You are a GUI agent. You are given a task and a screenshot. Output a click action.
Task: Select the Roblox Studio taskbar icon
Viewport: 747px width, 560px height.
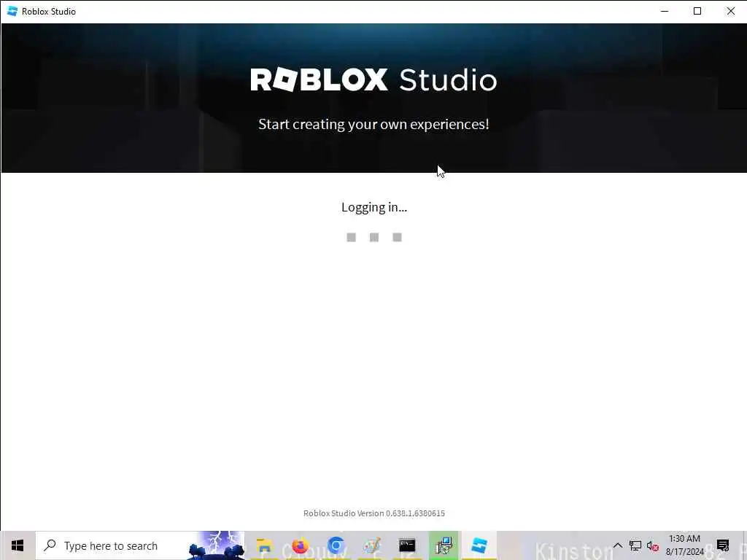[x=479, y=545]
